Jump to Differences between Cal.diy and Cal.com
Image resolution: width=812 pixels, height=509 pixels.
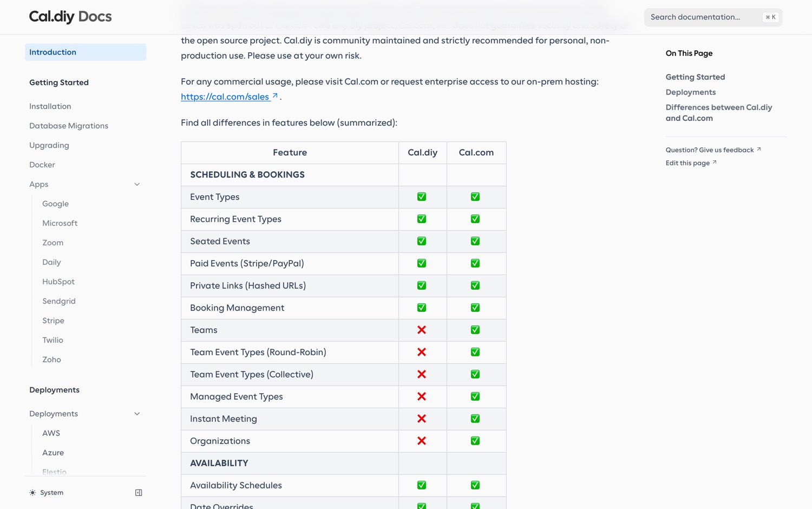point(719,113)
